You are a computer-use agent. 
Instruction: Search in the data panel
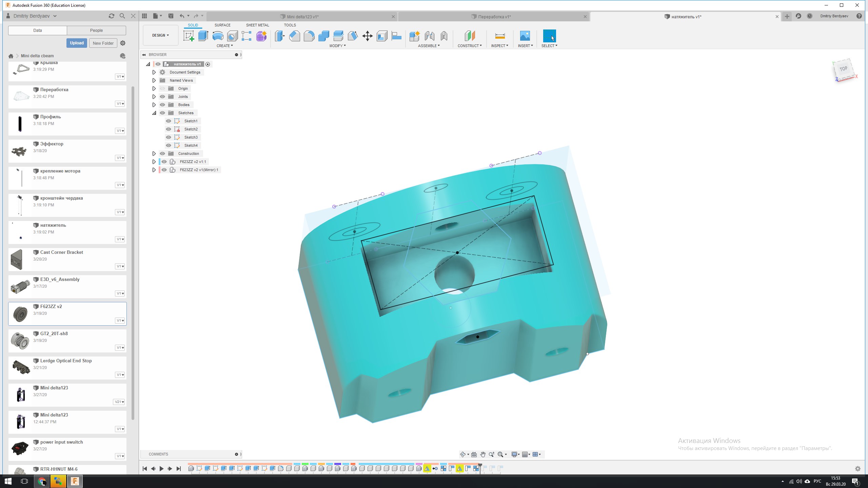(122, 16)
